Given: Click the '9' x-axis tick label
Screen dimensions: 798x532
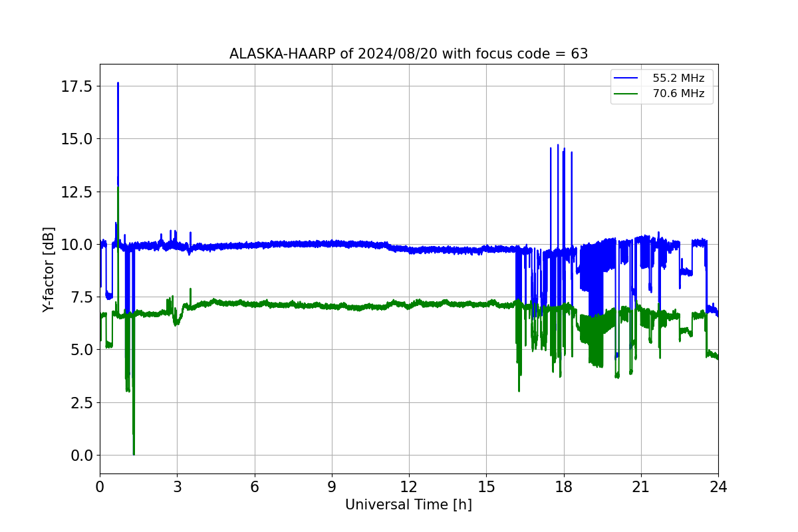Looking at the screenshot, I should pos(332,487).
